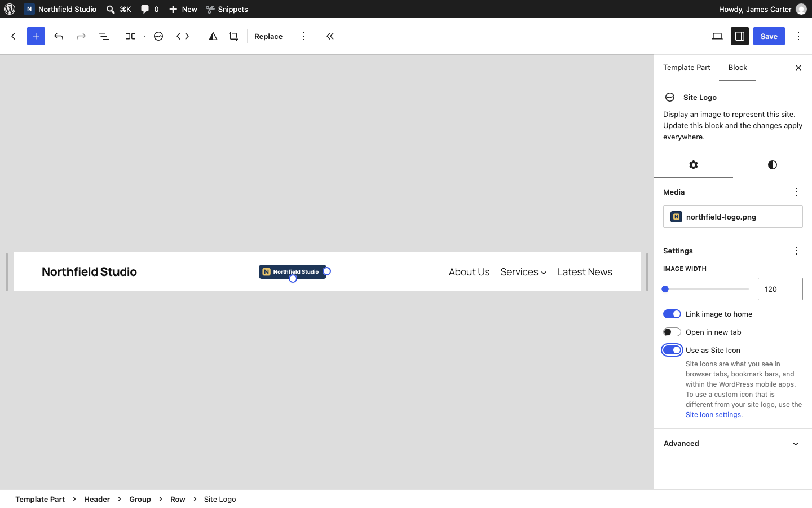Disable the Link image to home toggle
Screen dimensions: 812x508
[672, 314]
